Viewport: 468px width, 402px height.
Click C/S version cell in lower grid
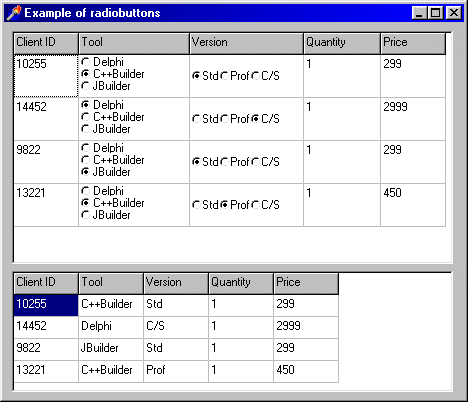(x=176, y=327)
